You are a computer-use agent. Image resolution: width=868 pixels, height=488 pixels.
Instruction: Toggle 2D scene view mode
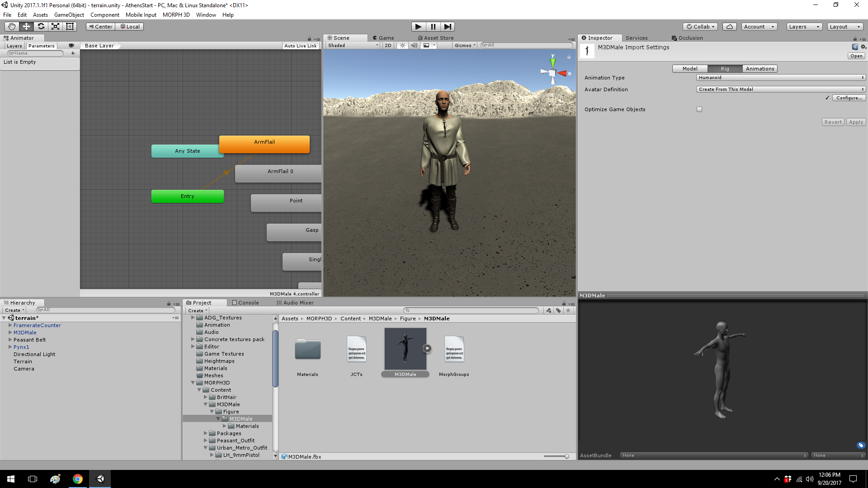tap(388, 45)
